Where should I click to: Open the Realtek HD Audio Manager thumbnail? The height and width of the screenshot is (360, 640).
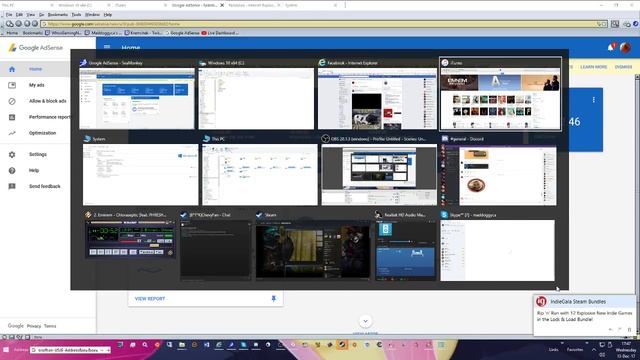406,250
